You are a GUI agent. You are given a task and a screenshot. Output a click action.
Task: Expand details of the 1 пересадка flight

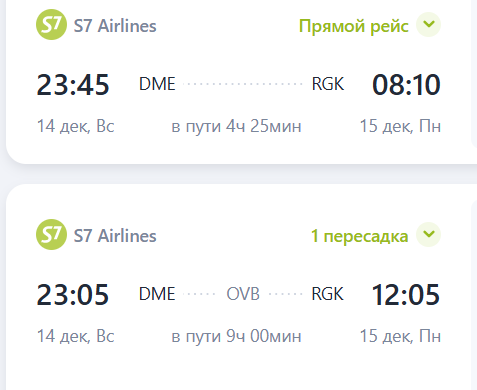pyautogui.click(x=429, y=234)
